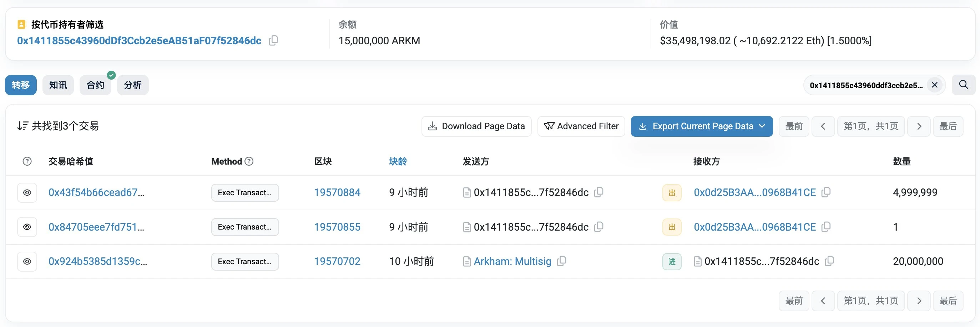Open the Advanced Filter panel
Screen dimensions: 980x327
581,126
